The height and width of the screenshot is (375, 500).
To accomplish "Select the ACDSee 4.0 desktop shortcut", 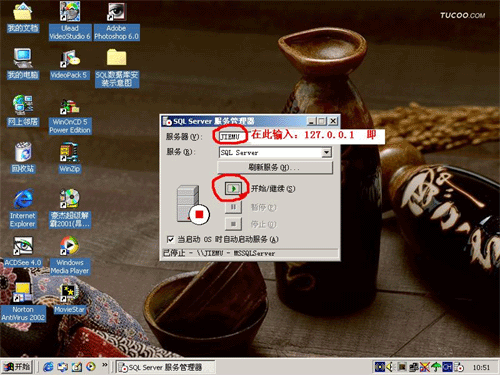I will (x=23, y=252).
